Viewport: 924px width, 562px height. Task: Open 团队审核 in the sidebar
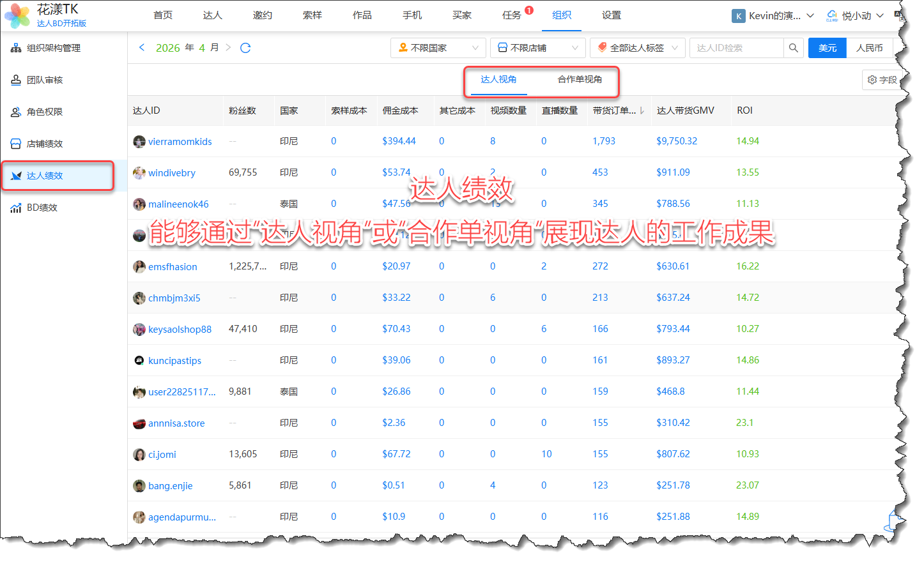coord(45,80)
